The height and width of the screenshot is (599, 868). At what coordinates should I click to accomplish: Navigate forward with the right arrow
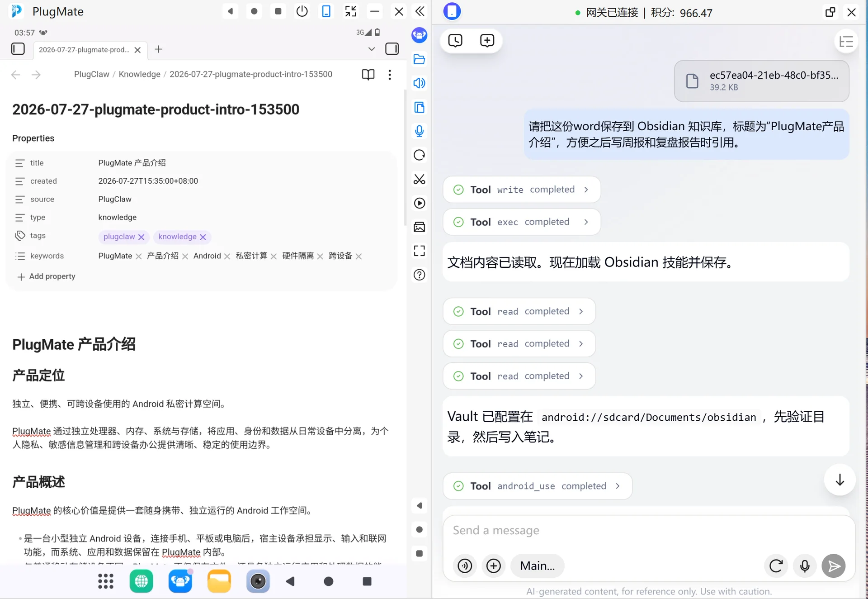(36, 75)
